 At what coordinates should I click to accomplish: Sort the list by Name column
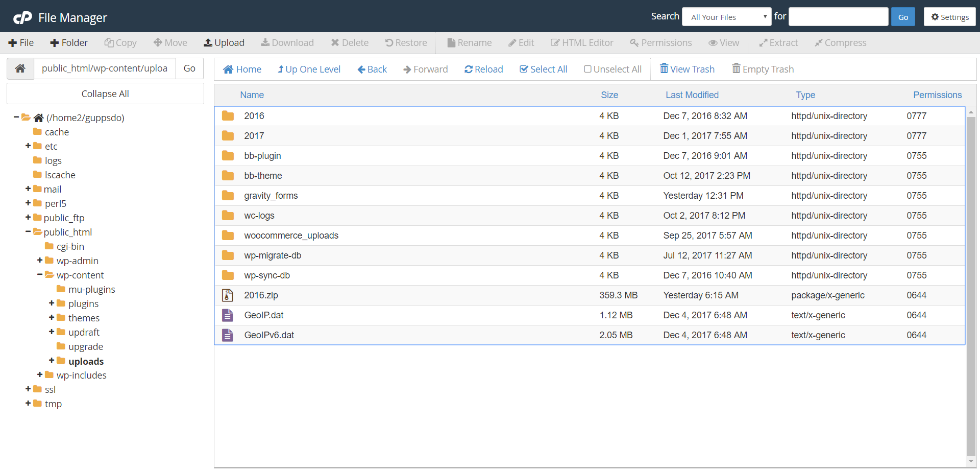252,95
